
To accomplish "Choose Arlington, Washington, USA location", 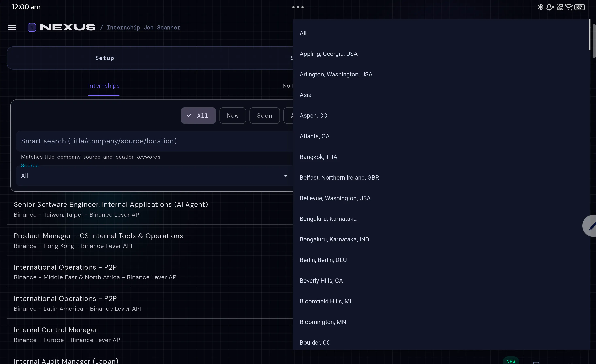I will (442, 74).
